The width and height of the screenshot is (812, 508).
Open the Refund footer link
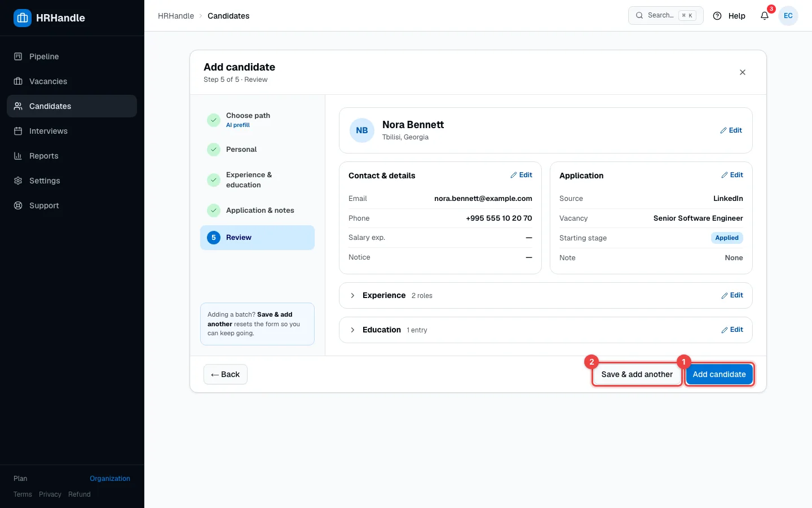click(x=80, y=494)
